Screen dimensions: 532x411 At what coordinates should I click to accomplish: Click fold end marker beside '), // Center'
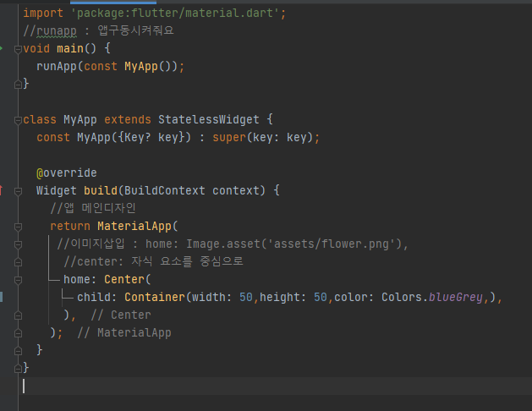[18, 315]
